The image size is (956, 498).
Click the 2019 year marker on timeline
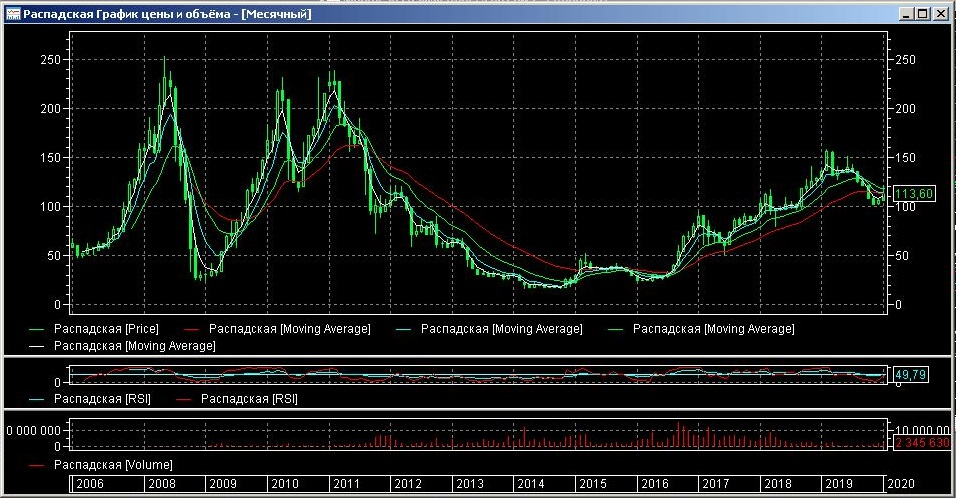[x=838, y=484]
